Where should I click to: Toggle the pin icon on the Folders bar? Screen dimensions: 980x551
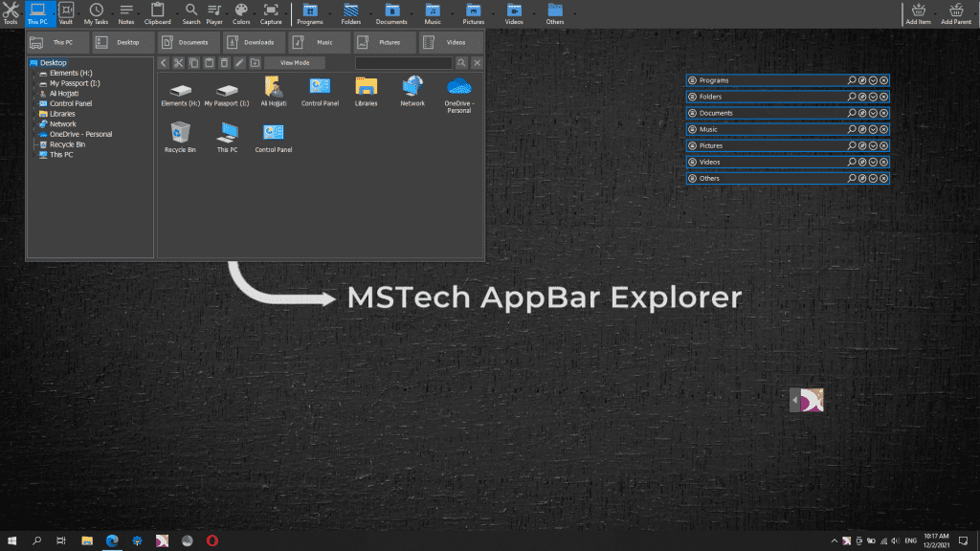(863, 97)
